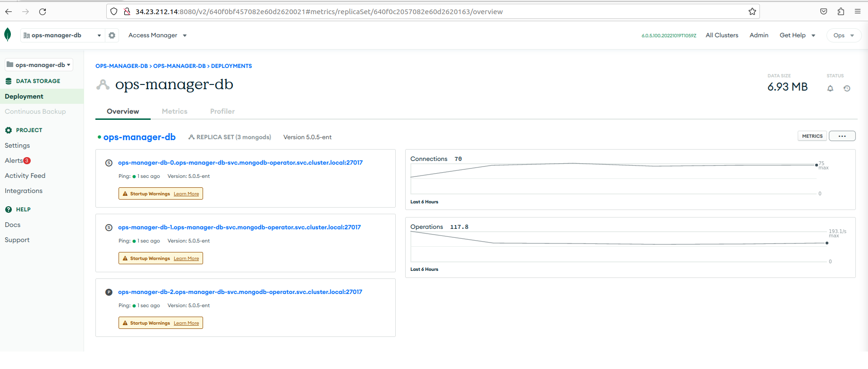Click the browser back arrow
The width and height of the screenshot is (868, 369).
[9, 11]
